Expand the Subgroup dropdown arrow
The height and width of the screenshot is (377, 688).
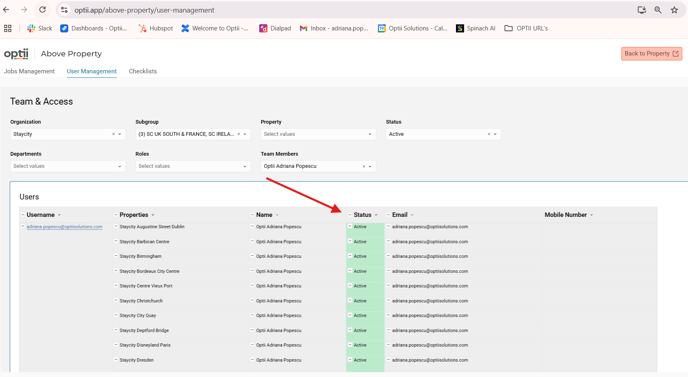(245, 134)
